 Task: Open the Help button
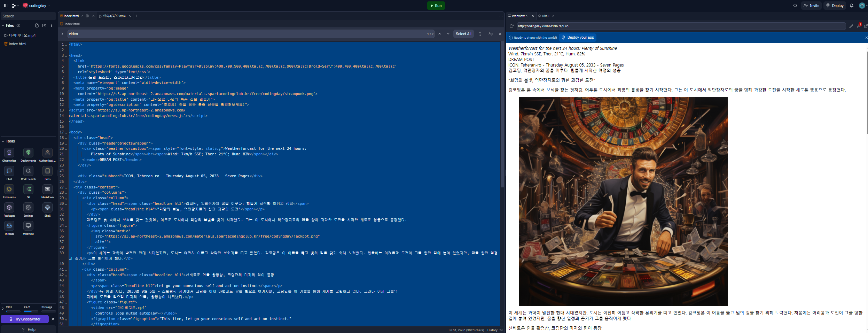click(29, 330)
